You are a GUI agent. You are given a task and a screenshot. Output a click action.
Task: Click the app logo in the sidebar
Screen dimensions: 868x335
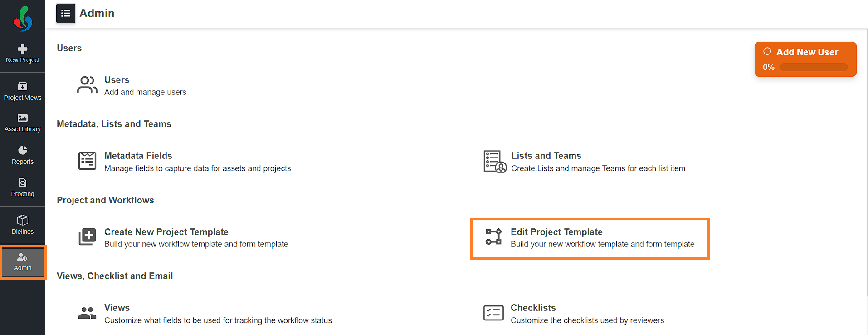click(x=23, y=19)
